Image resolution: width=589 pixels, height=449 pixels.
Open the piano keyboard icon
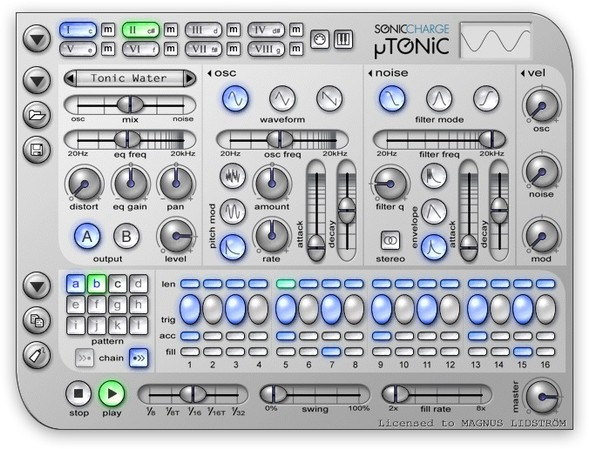tap(343, 39)
